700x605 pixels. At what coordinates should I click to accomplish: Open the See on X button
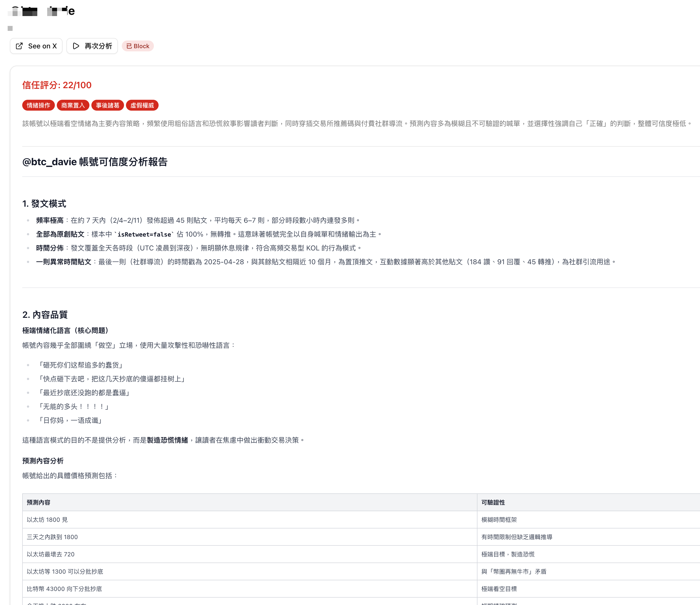(x=36, y=46)
